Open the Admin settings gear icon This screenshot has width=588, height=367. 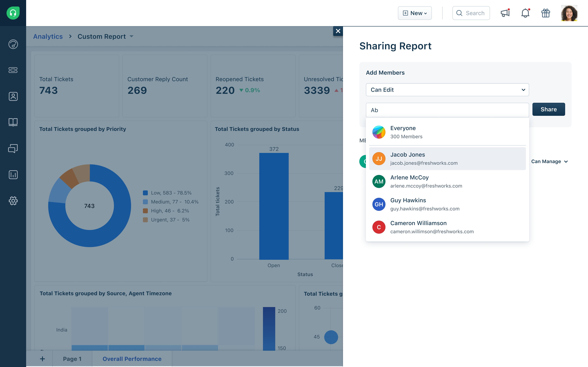tap(13, 201)
